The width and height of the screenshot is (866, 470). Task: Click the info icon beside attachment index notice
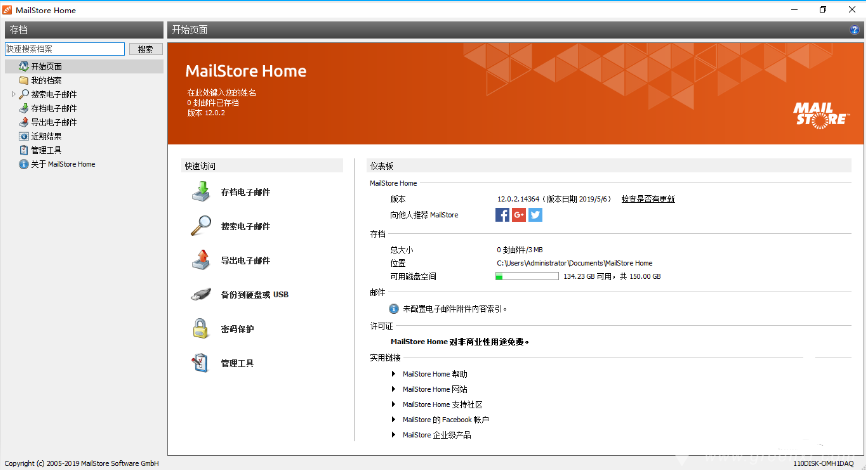[x=394, y=309]
